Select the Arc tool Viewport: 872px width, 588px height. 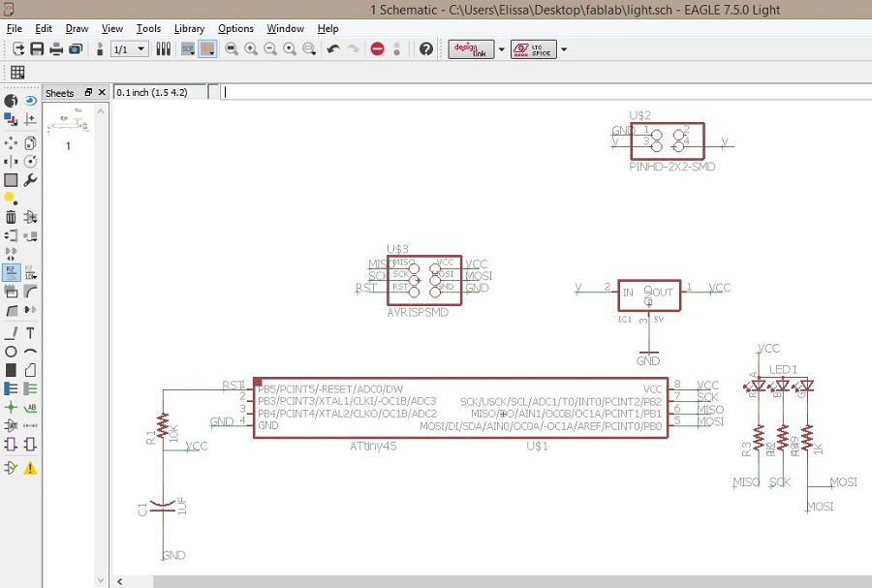30,352
